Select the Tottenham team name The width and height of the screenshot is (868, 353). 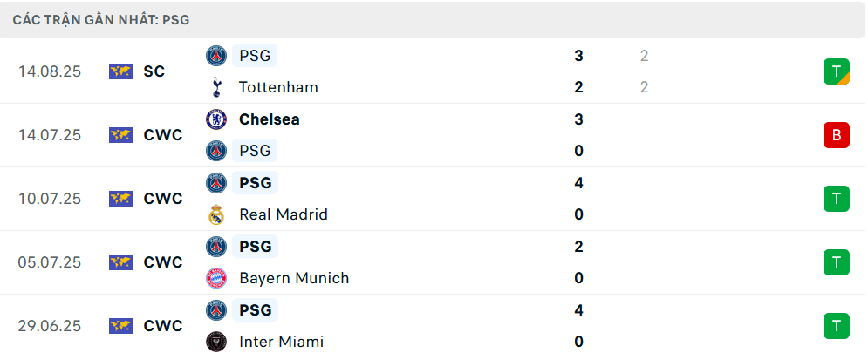[x=277, y=87]
